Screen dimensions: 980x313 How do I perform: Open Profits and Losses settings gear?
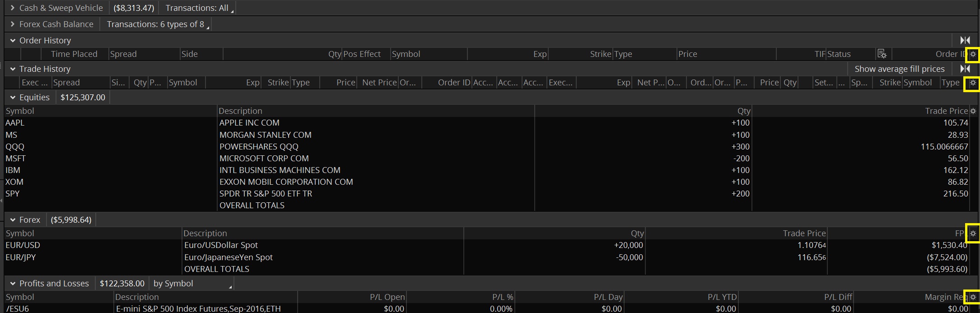973,297
